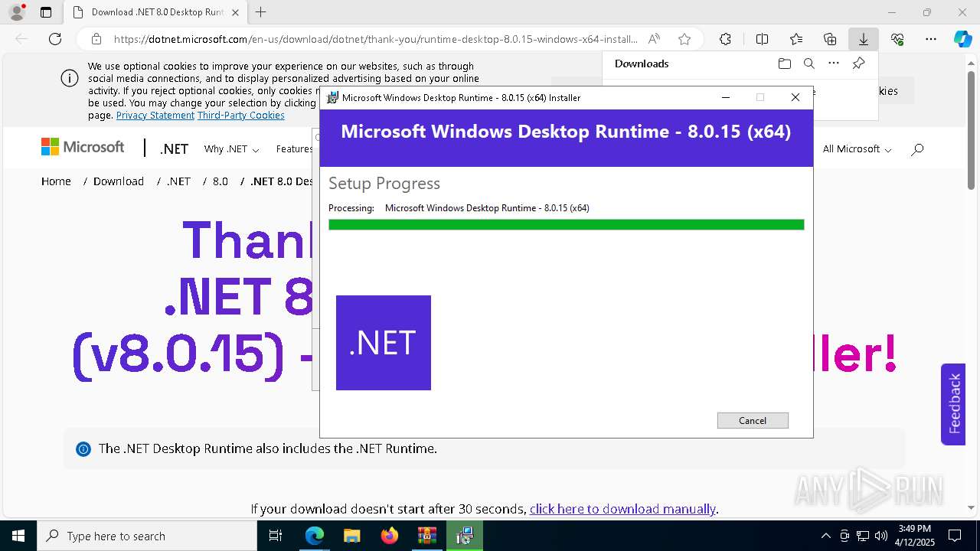980x551 pixels.
Task: Open Task View on taskbar
Action: [276, 536]
